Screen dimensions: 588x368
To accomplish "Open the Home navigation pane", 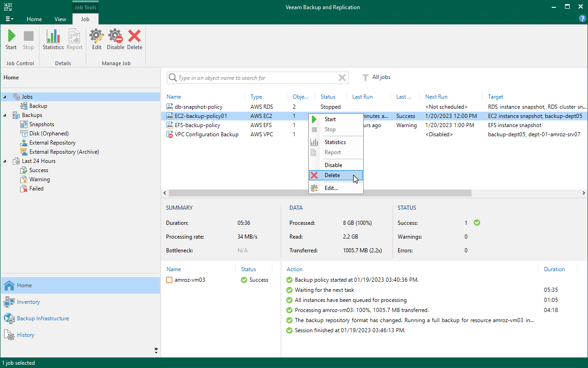I will [x=80, y=285].
